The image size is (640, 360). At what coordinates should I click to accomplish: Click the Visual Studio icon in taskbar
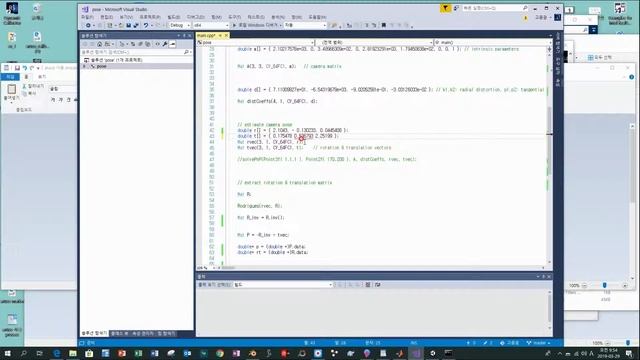point(416,353)
